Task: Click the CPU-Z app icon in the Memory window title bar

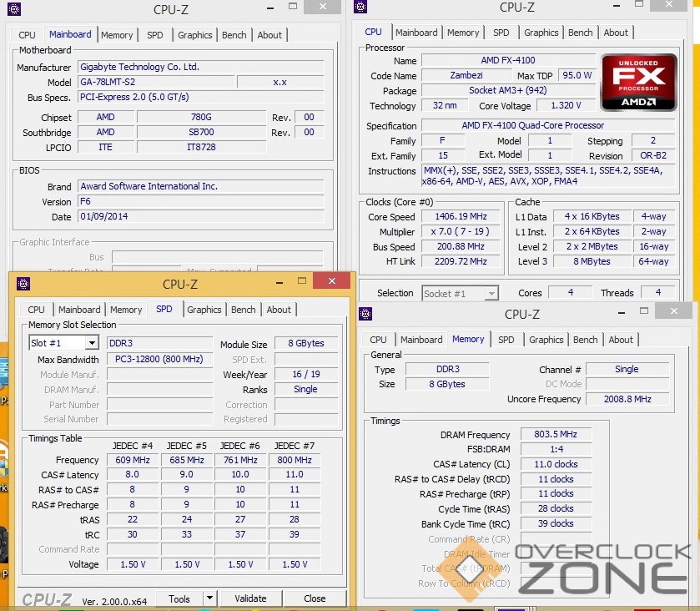Action: click(x=365, y=314)
